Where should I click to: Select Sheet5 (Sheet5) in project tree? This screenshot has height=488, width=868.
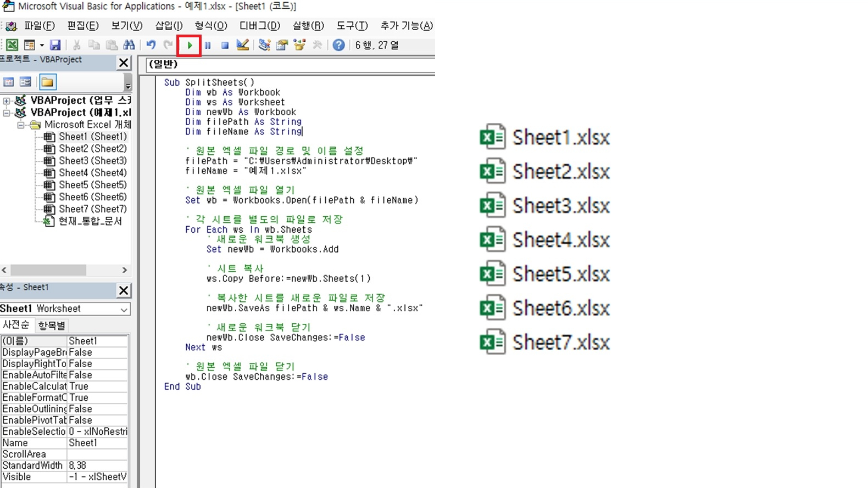pyautogui.click(x=92, y=185)
